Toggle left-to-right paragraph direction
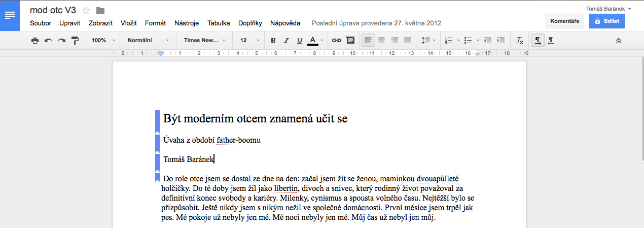 (x=537, y=41)
